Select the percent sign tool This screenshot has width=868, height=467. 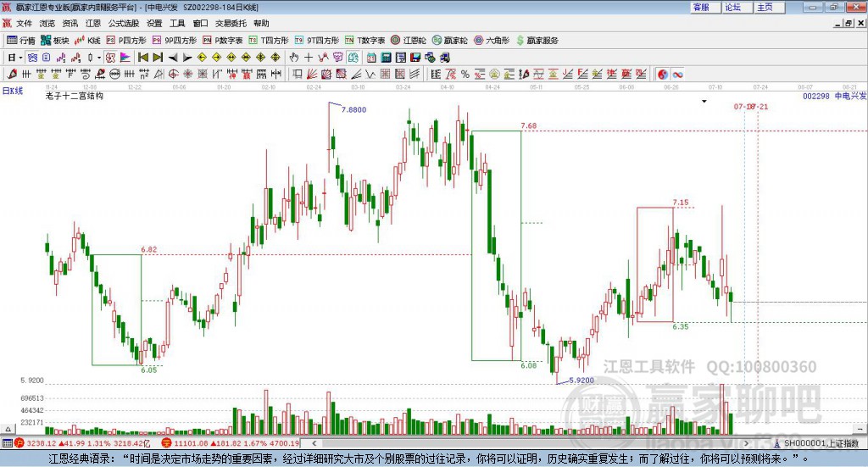(465, 74)
